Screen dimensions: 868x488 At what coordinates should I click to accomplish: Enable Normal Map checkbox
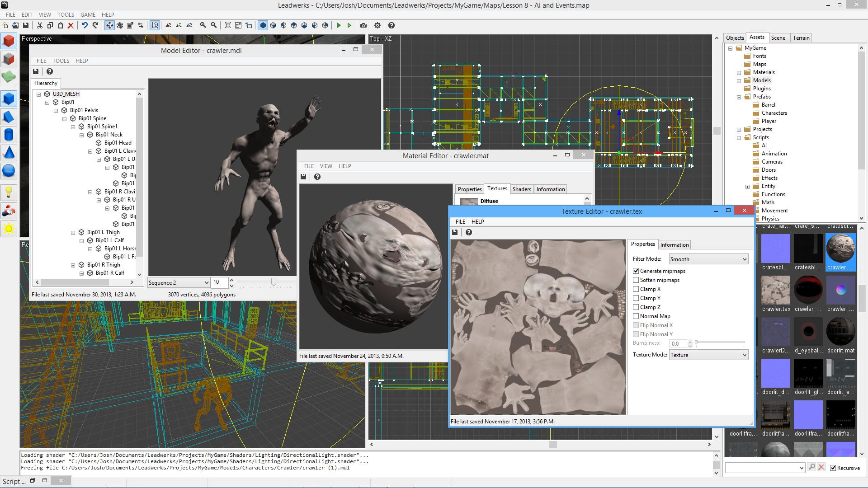636,316
